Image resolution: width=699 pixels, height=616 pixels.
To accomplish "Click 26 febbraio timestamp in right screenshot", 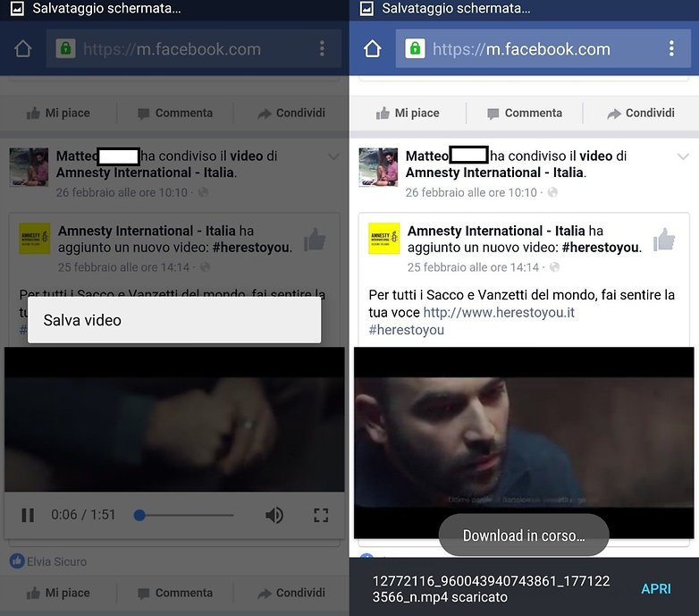I will click(x=471, y=192).
